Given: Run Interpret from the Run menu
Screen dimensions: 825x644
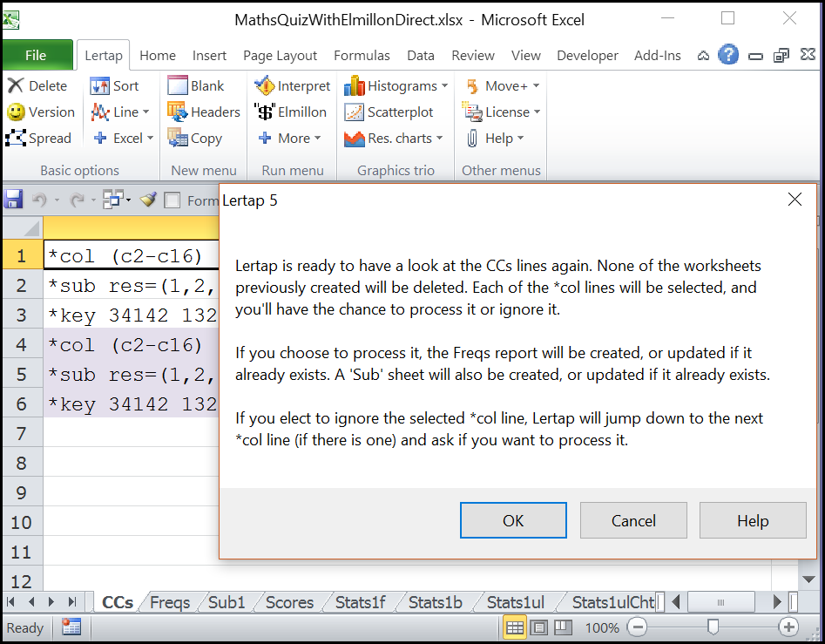Looking at the screenshot, I should pyautogui.click(x=292, y=85).
